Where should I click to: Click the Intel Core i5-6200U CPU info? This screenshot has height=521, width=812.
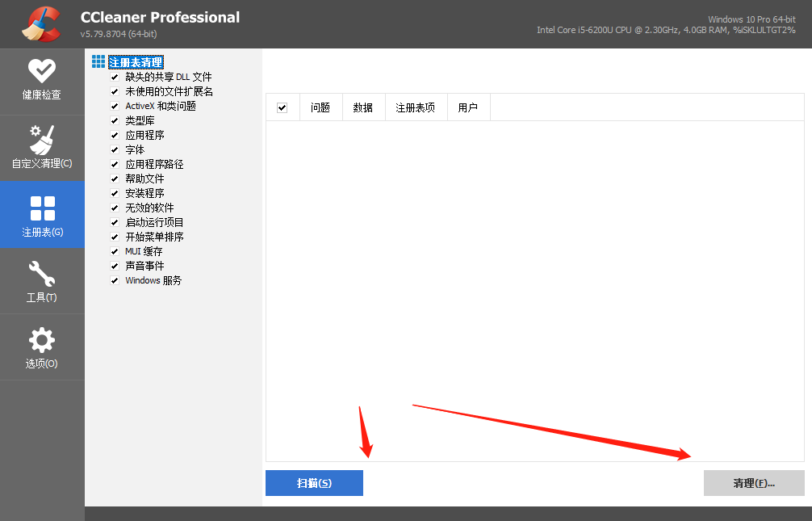666,30
